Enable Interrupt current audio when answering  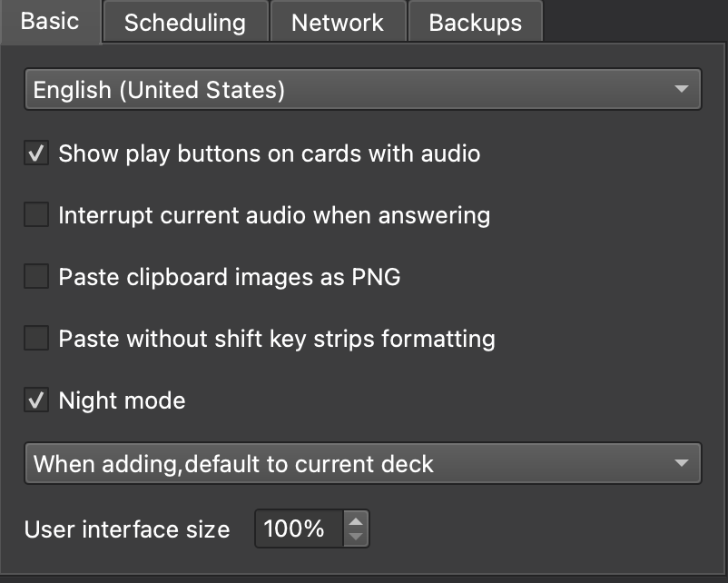click(36, 214)
